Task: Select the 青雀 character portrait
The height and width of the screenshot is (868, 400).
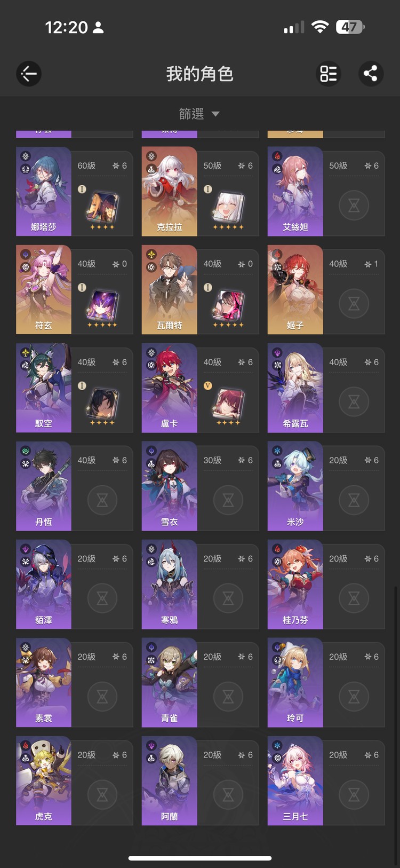Action: click(x=170, y=682)
